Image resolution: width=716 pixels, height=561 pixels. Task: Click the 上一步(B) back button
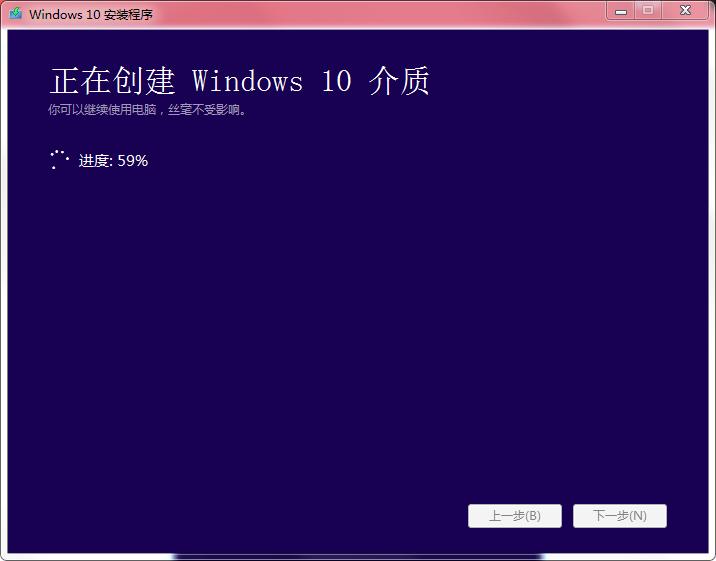click(x=515, y=516)
